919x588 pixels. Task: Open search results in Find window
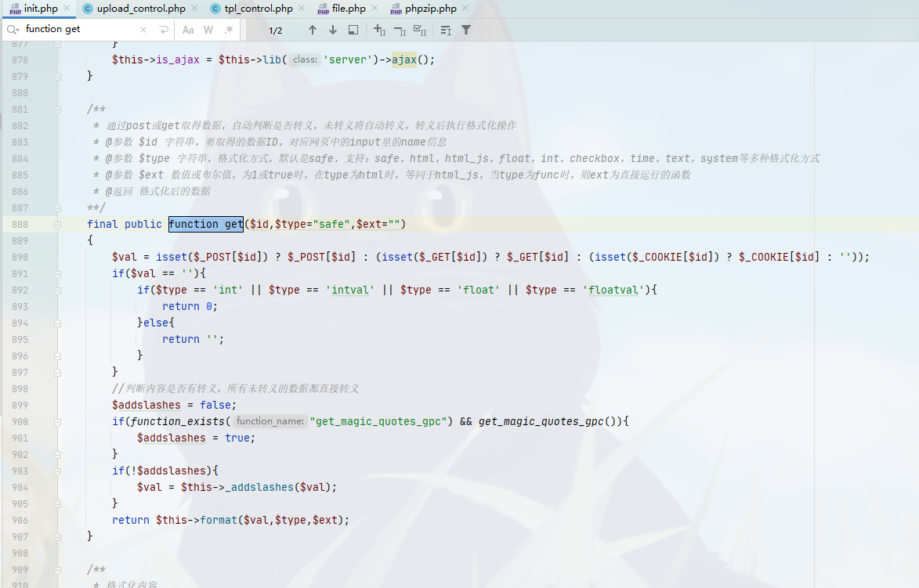click(x=353, y=30)
